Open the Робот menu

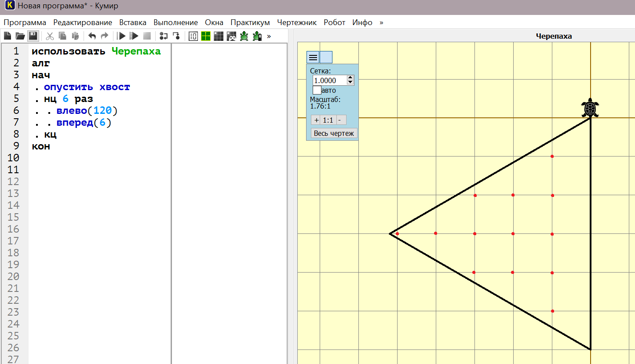pyautogui.click(x=335, y=22)
